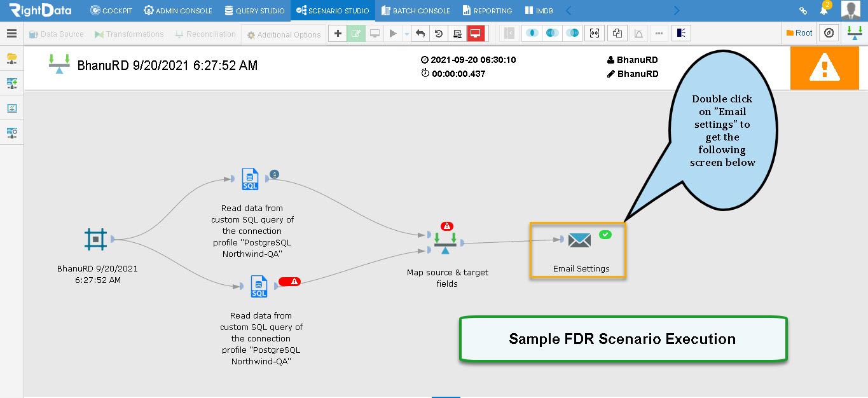Click the compass icon next to Root

coord(828,33)
